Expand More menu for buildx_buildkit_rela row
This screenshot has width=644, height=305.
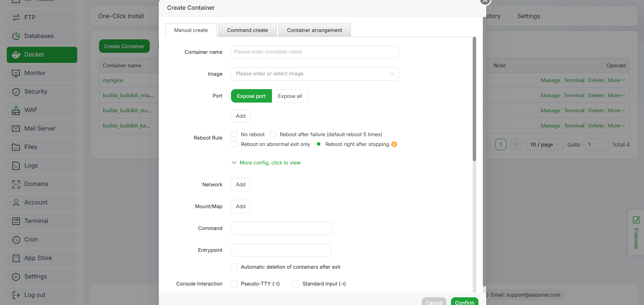tap(616, 96)
